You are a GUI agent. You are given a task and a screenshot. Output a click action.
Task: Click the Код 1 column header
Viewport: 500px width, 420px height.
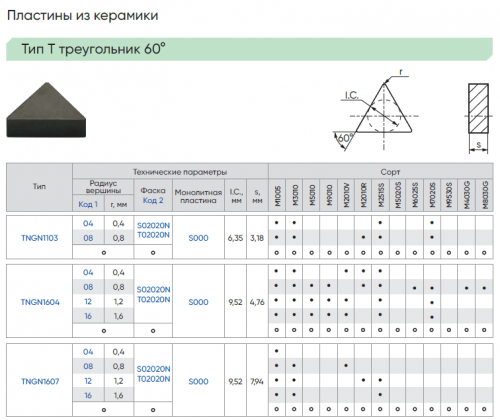[88, 204]
